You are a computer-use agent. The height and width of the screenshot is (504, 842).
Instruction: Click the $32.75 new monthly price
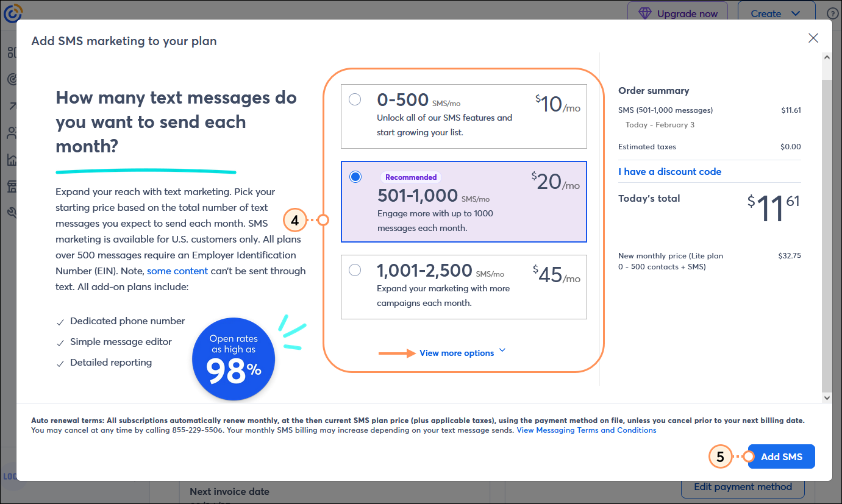[790, 256]
